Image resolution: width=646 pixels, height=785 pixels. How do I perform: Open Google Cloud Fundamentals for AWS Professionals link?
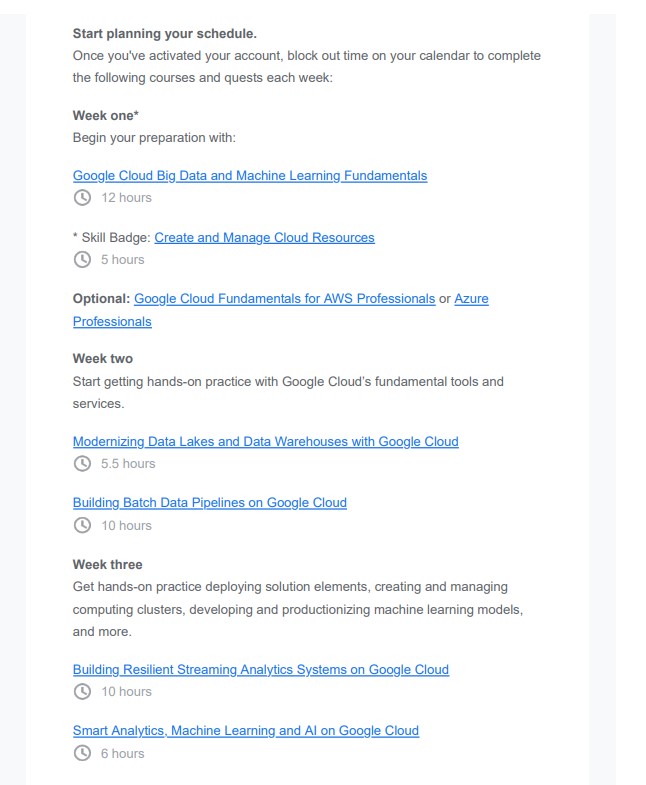coord(284,299)
